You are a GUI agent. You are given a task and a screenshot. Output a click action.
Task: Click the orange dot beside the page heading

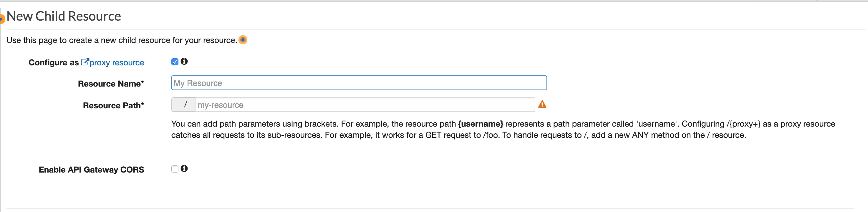point(2,19)
